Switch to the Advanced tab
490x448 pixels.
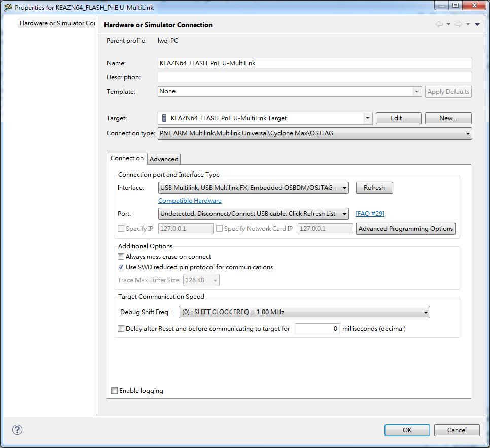point(164,159)
